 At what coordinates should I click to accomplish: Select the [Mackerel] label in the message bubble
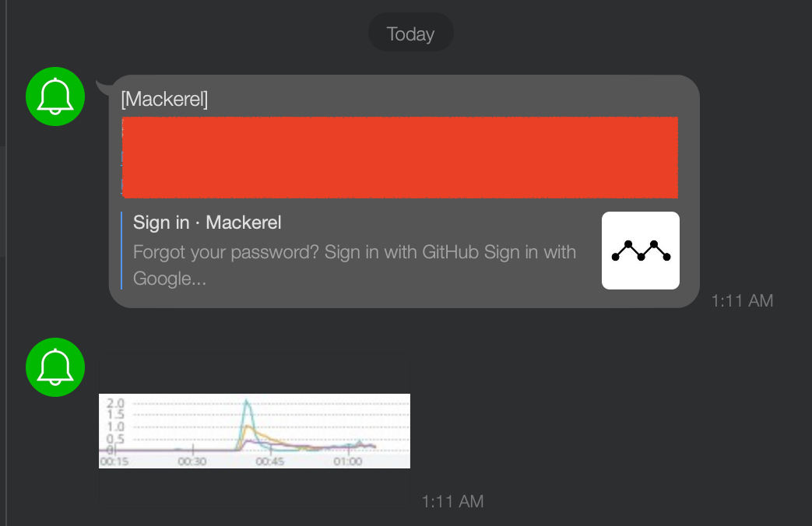coord(166,100)
